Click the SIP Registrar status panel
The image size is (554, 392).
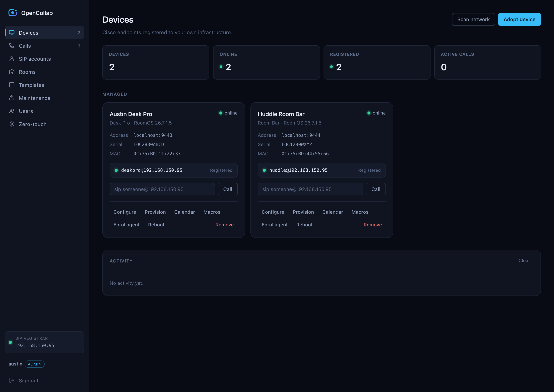pos(44,342)
